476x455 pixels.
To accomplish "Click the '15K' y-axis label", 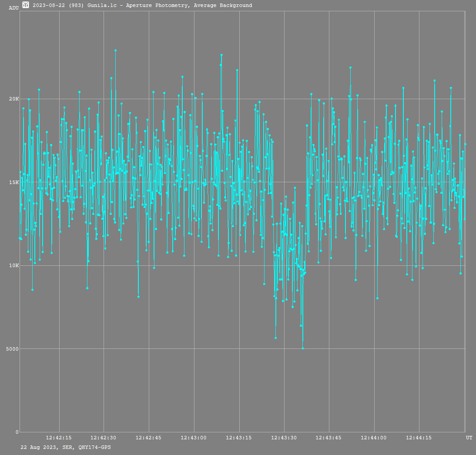I will tap(14, 182).
